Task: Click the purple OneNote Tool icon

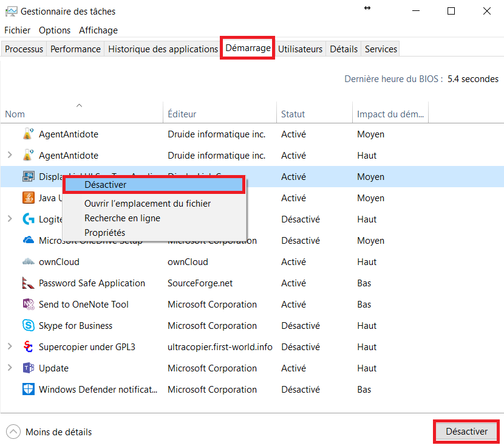Action: tap(29, 304)
